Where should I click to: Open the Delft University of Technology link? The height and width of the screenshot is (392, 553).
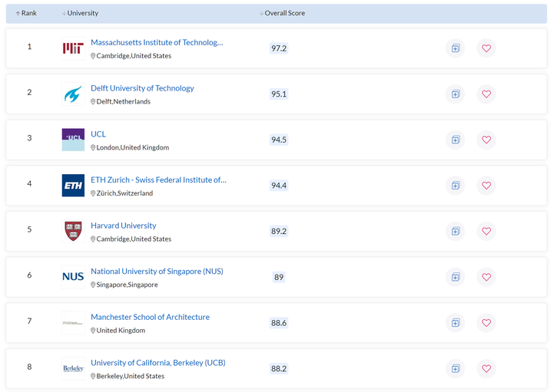pos(142,88)
